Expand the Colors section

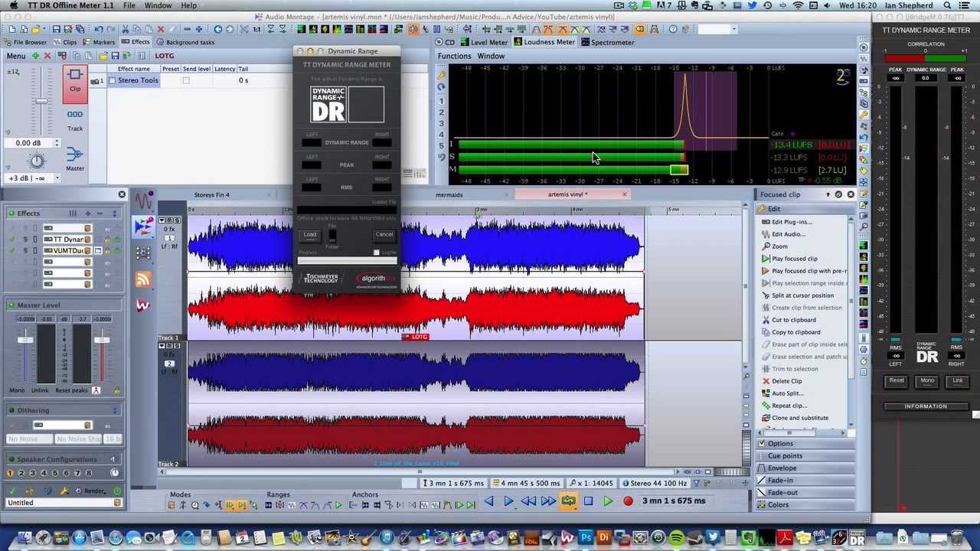coord(805,505)
